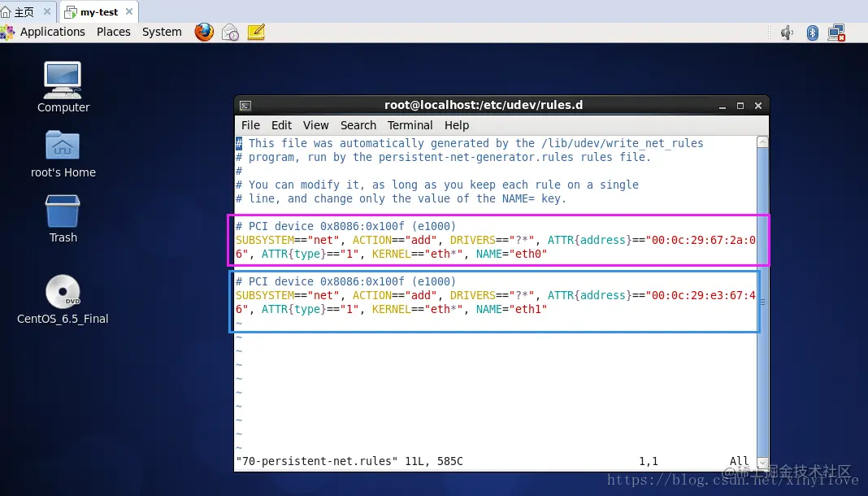Viewport: 868px width, 496px height.
Task: Click the terminal scrollbar up arrow
Action: (x=762, y=142)
